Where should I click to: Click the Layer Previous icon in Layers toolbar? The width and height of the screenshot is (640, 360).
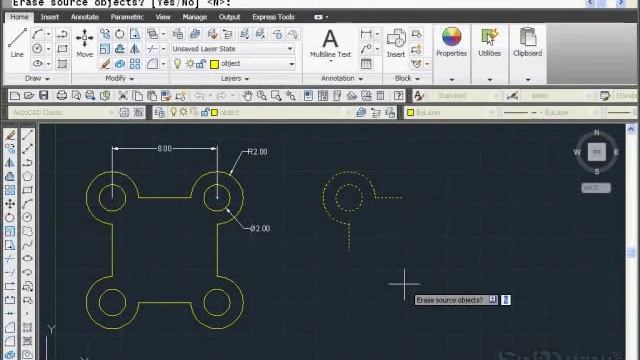point(376,112)
